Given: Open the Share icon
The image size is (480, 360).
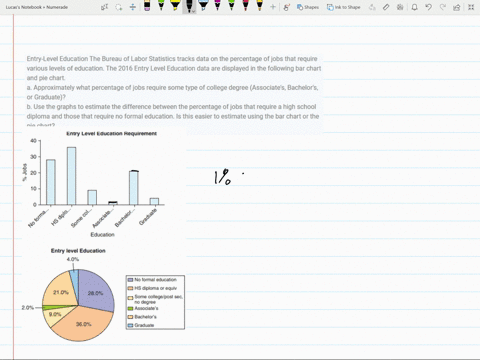Looking at the screenshot, I should click(457, 7).
